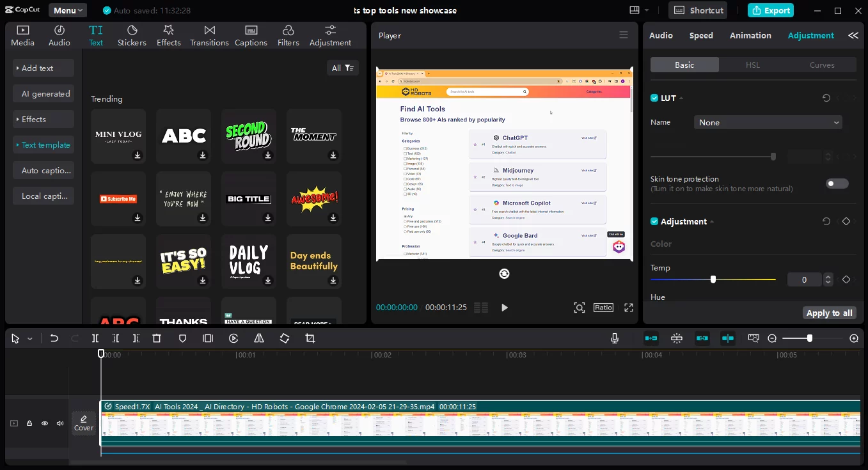The image size is (868, 470).
Task: Toggle main track magnet icon
Action: (x=651, y=338)
